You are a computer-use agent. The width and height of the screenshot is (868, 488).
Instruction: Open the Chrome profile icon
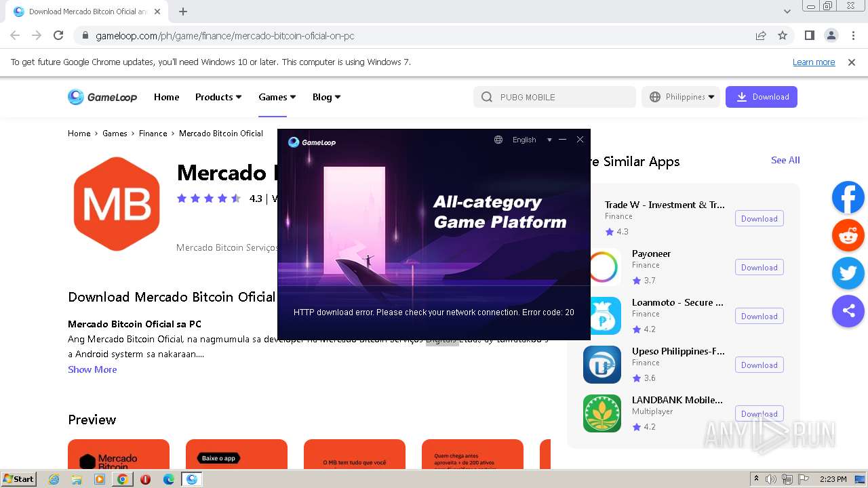pyautogui.click(x=831, y=35)
